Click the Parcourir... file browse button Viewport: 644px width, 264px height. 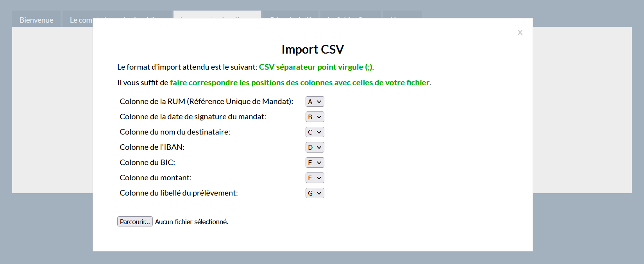(135, 222)
